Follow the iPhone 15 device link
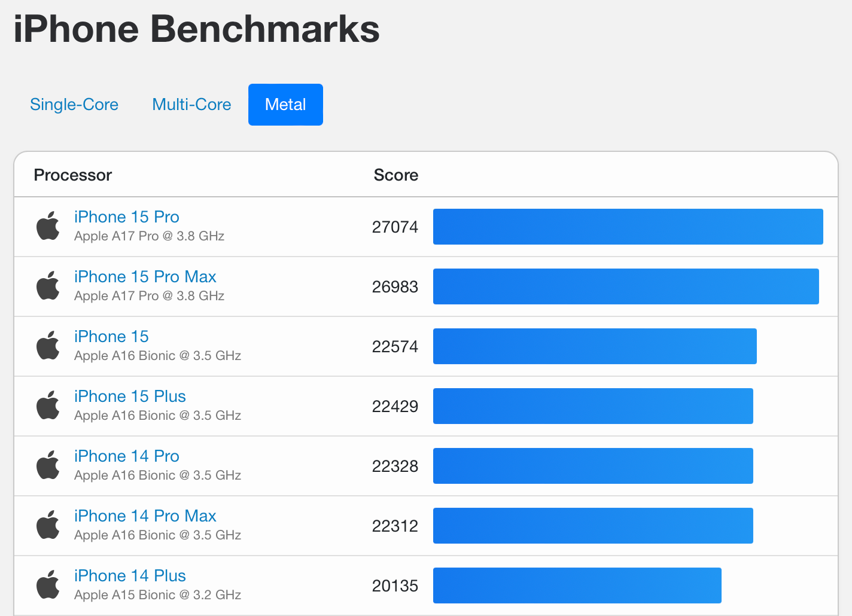The height and width of the screenshot is (616, 852). tap(111, 337)
